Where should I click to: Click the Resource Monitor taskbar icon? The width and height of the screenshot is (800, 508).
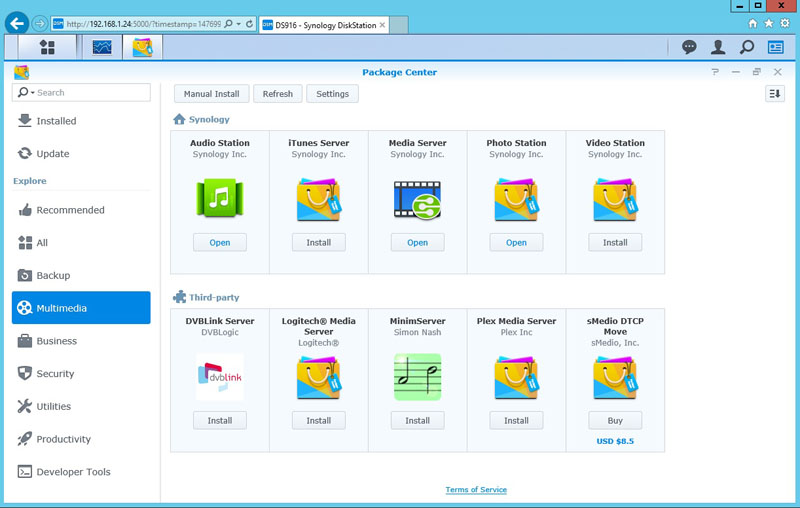102,47
